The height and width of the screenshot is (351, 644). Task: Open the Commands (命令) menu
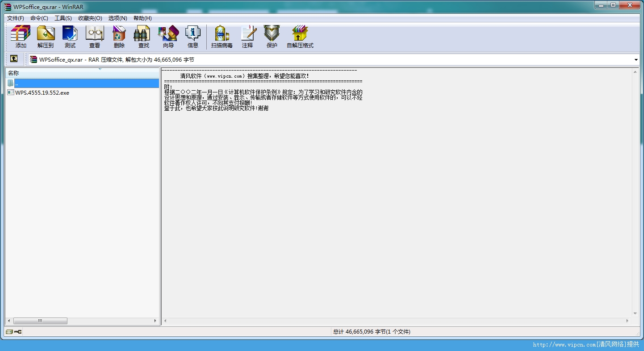pos(39,18)
